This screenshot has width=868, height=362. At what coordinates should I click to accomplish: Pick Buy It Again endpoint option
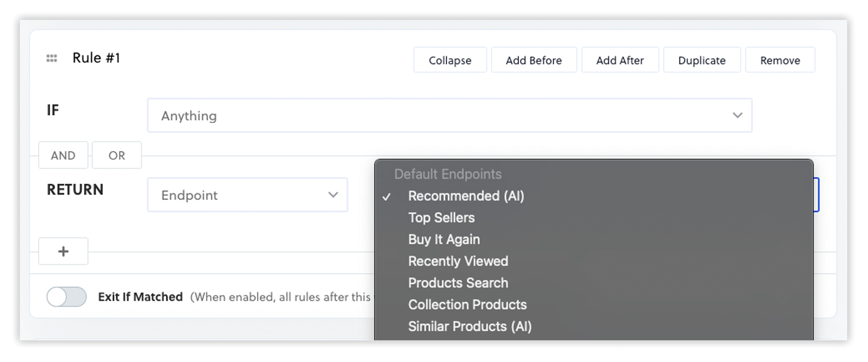point(444,239)
